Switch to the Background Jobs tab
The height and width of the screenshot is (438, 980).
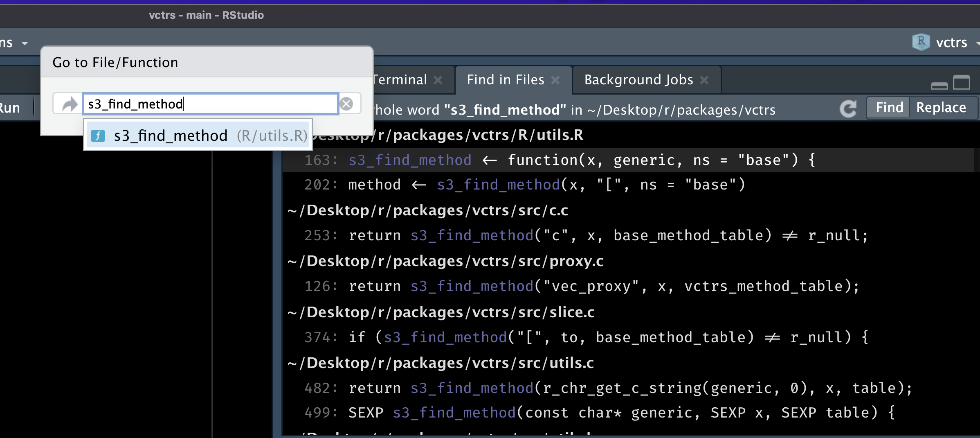tap(638, 79)
